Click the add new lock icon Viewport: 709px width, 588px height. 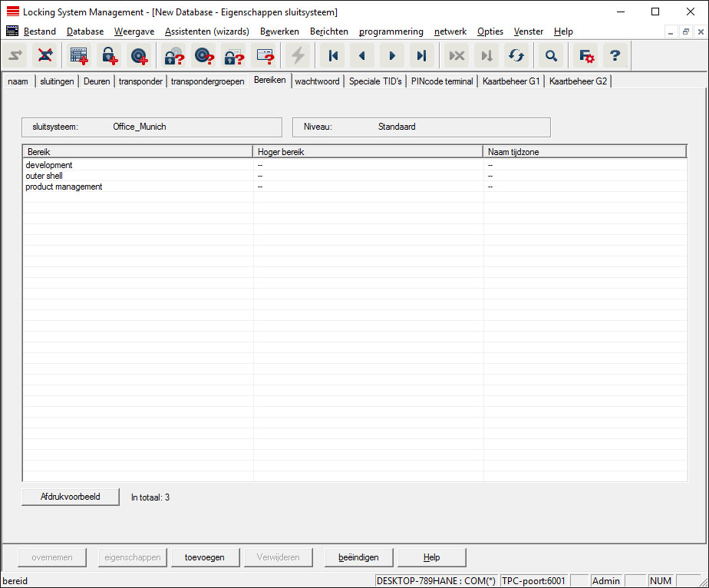[109, 56]
